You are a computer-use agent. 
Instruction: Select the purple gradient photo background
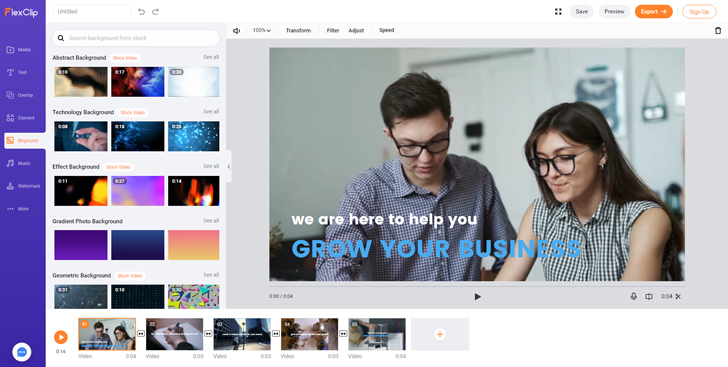(81, 245)
